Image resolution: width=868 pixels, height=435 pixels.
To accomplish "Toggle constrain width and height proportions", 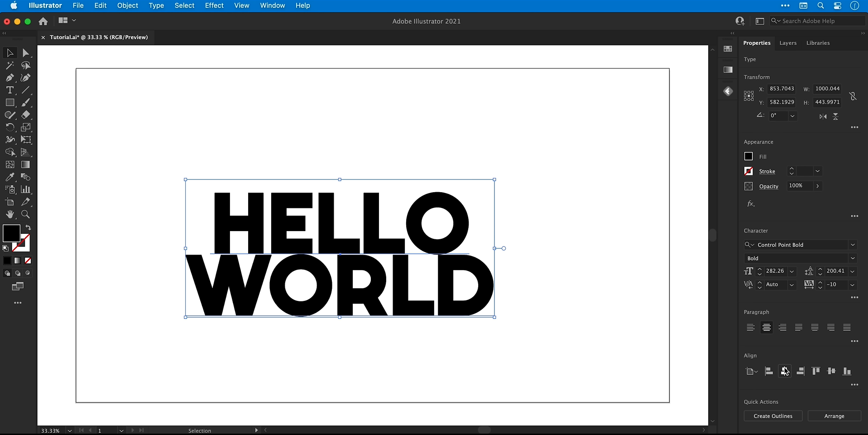I will tap(853, 96).
